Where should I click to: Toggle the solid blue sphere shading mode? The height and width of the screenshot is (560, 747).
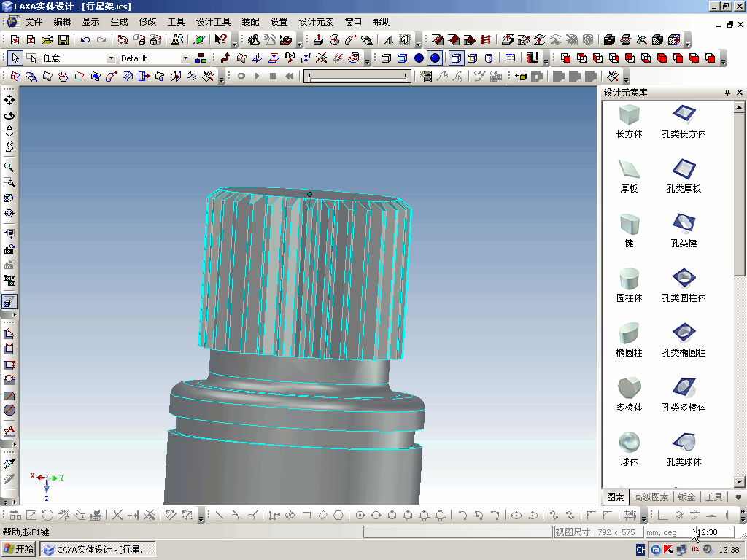(435, 58)
